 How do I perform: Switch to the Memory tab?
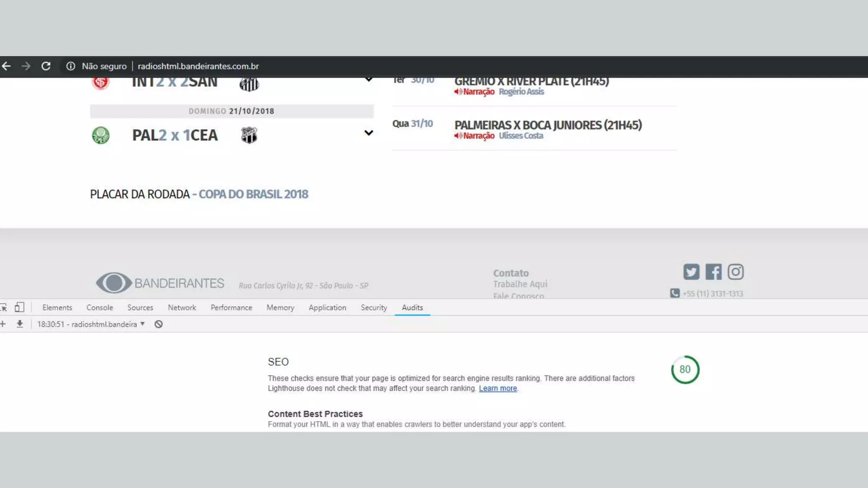(x=280, y=308)
